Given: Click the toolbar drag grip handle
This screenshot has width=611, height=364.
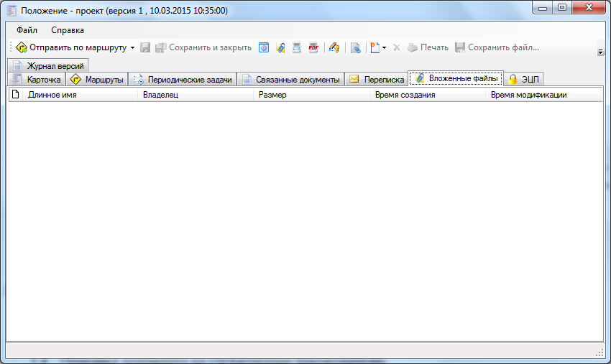Looking at the screenshot, I should click(11, 47).
